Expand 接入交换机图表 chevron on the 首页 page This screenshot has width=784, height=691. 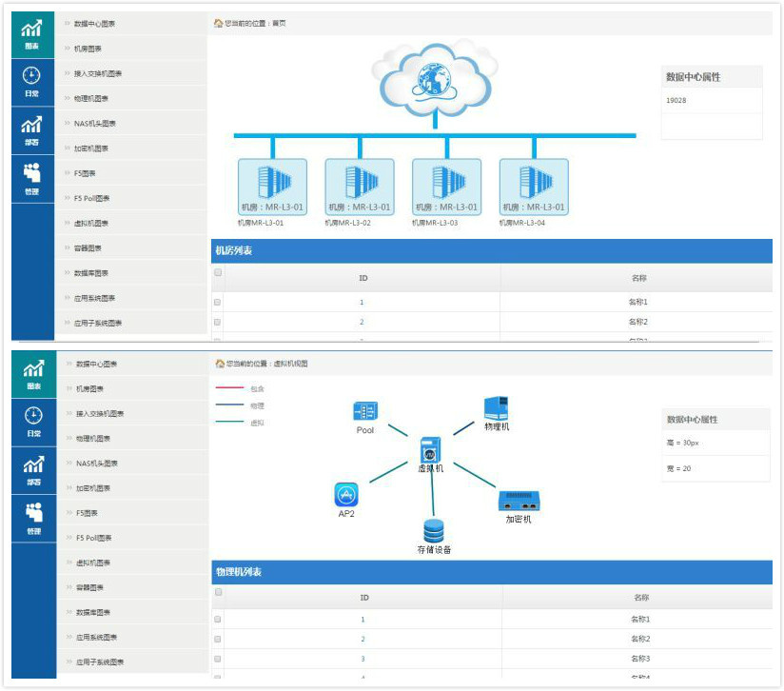67,73
